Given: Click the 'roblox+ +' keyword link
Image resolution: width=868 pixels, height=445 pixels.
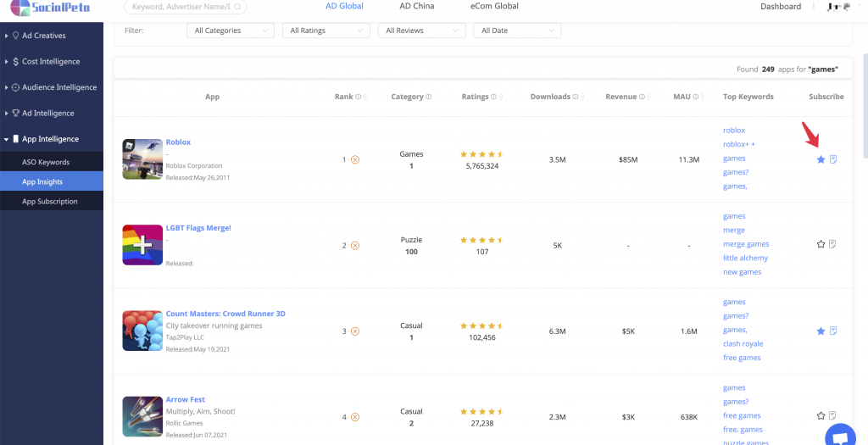Looking at the screenshot, I should point(739,144).
